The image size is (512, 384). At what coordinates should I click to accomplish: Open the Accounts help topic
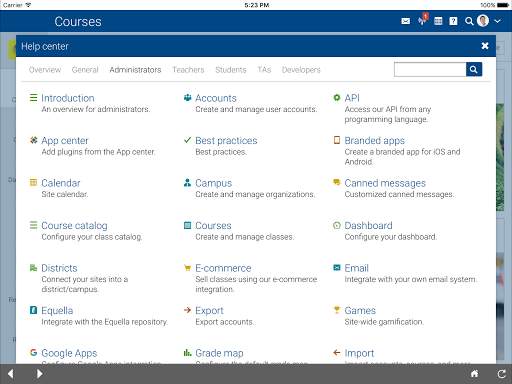216,98
